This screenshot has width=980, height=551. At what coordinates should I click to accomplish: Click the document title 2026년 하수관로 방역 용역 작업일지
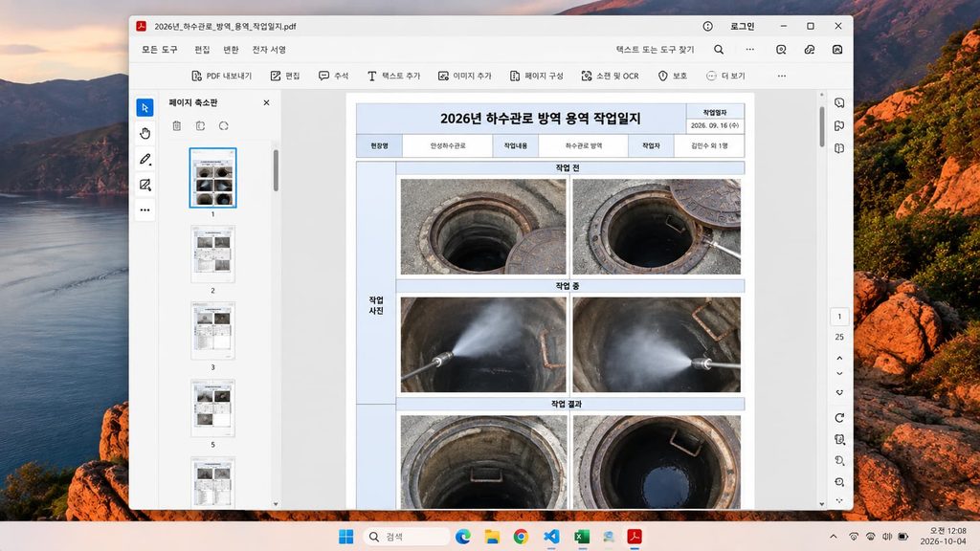(x=540, y=119)
